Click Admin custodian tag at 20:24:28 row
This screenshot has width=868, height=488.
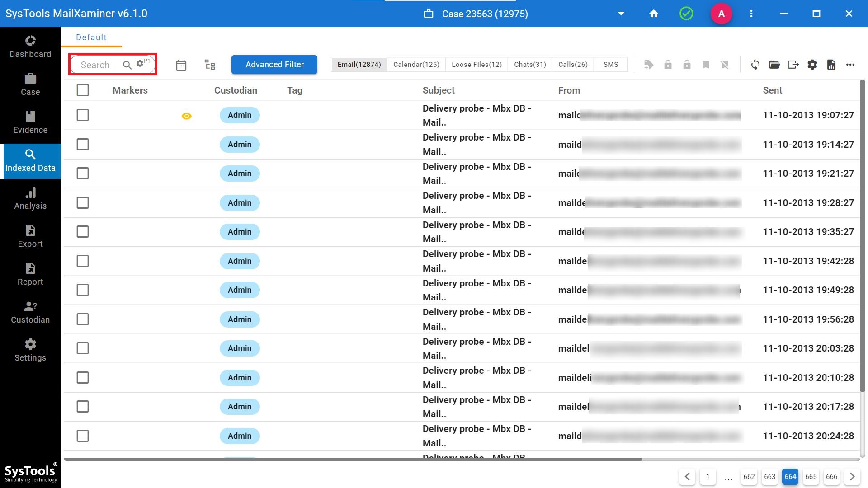pyautogui.click(x=240, y=436)
